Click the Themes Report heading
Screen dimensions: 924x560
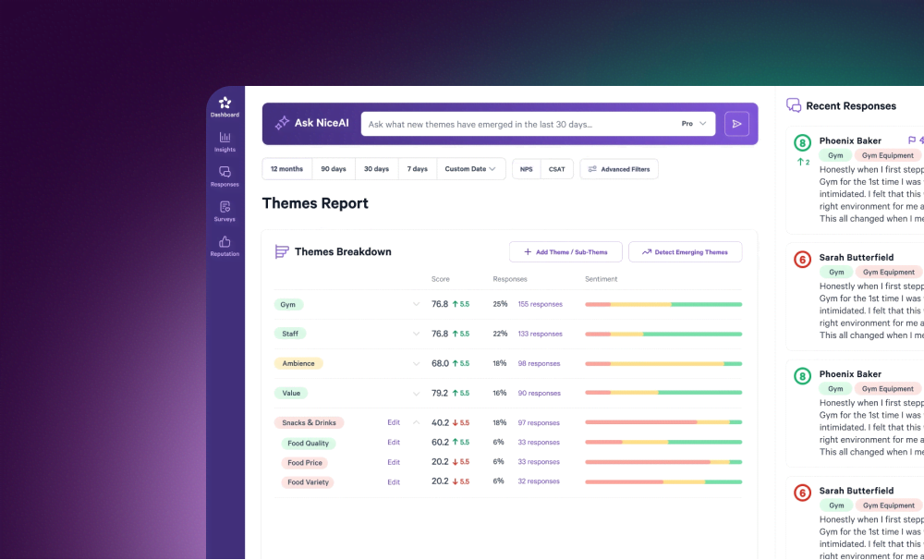(x=315, y=203)
